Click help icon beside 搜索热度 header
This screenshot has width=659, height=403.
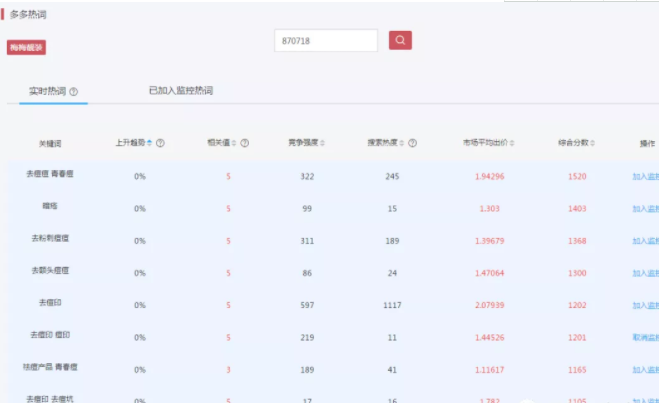[x=413, y=143]
